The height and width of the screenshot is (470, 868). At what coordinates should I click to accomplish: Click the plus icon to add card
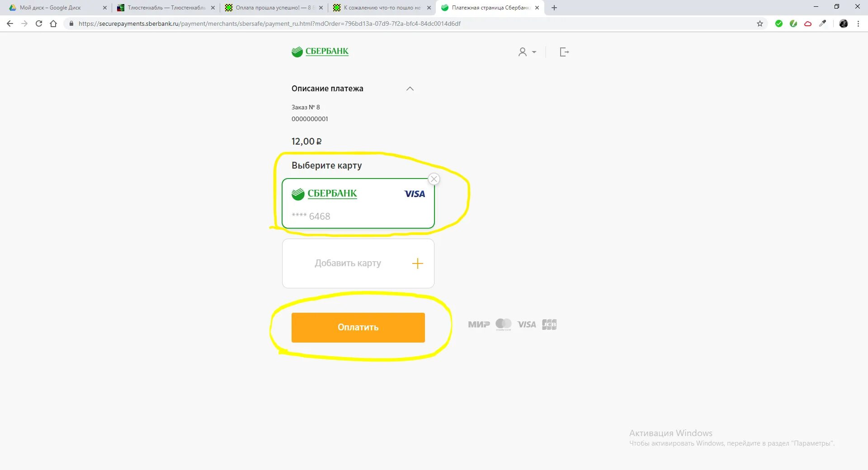418,263
